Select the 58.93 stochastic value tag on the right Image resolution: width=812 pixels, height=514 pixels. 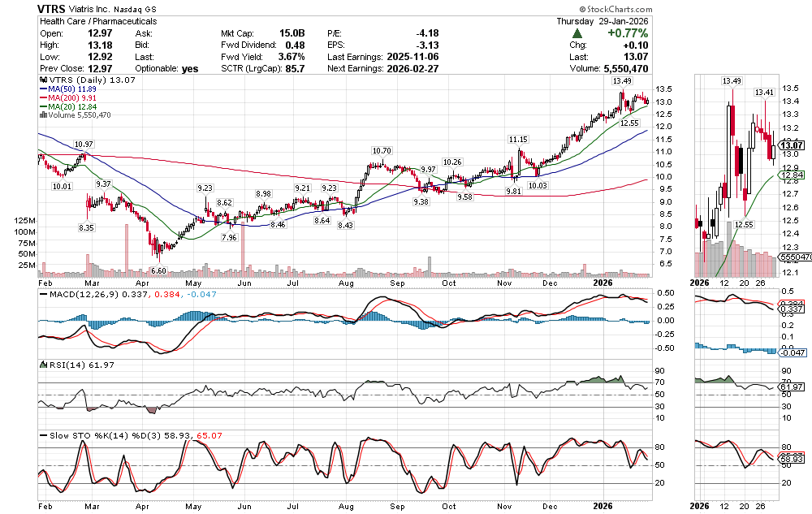792,459
